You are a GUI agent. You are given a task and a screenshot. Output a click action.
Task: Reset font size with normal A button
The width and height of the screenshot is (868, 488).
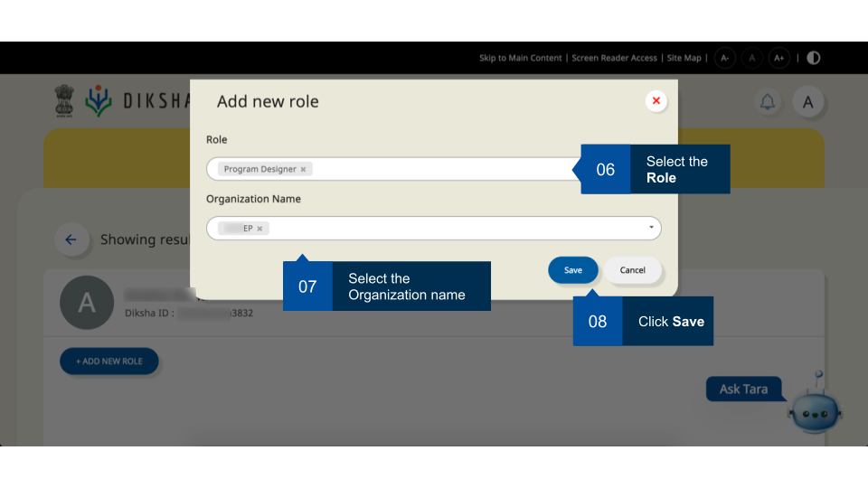751,58
